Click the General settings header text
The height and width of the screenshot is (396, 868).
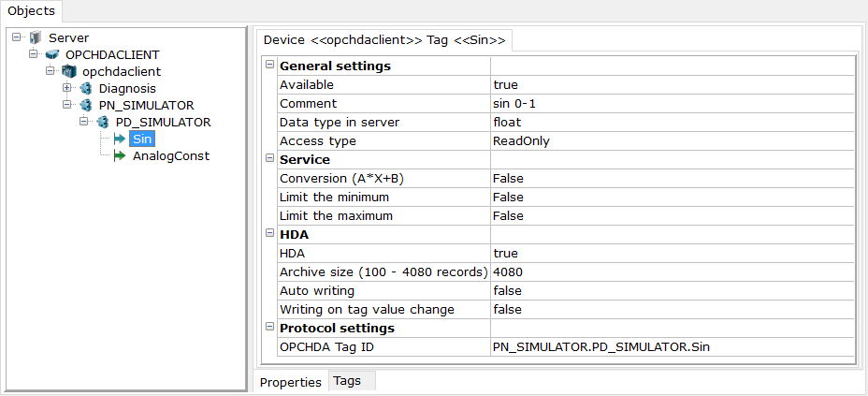click(x=336, y=66)
